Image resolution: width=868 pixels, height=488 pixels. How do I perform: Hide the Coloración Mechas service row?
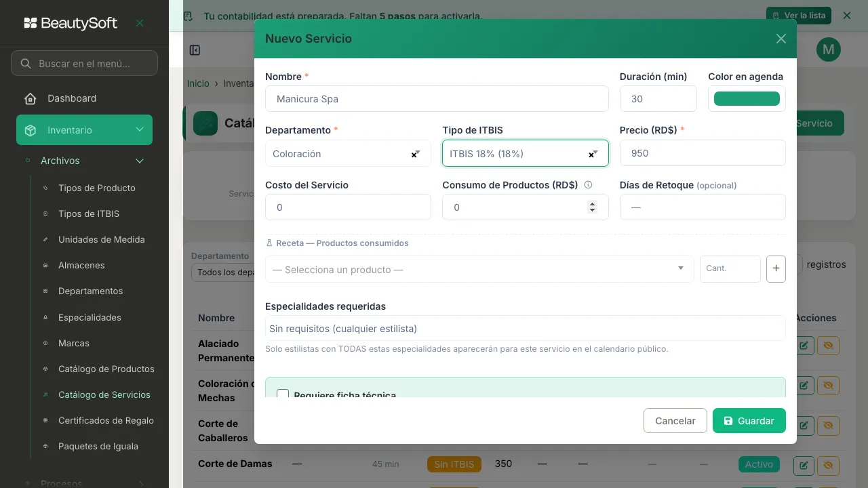click(x=828, y=386)
